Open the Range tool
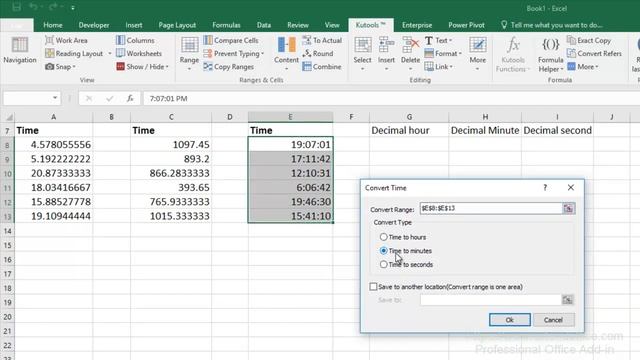Image resolution: width=640 pixels, height=360 pixels. point(189,53)
